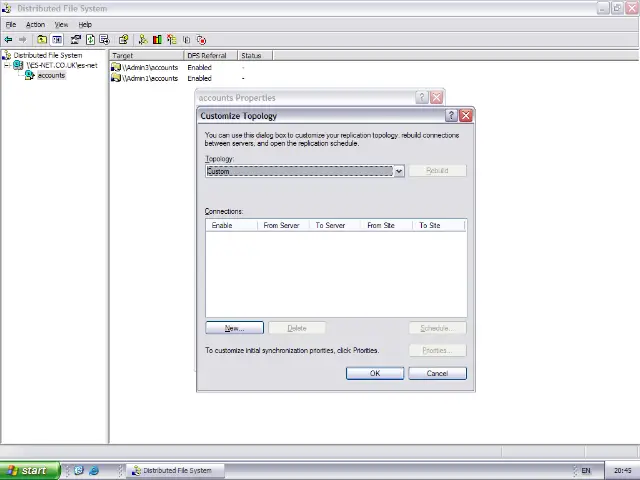Click the From Site column header
Viewport: 640px width, 480px height.
point(387,225)
